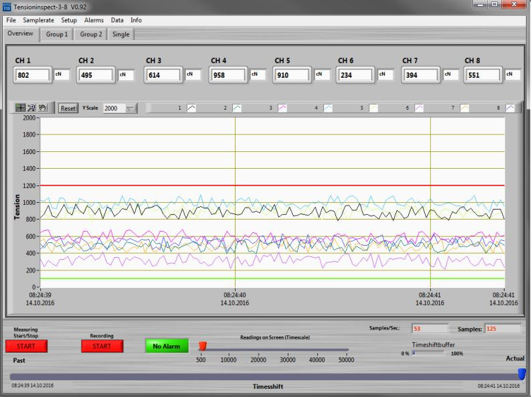The width and height of the screenshot is (532, 397).
Task: Click channel 1 plot legend icon
Action: [191, 108]
